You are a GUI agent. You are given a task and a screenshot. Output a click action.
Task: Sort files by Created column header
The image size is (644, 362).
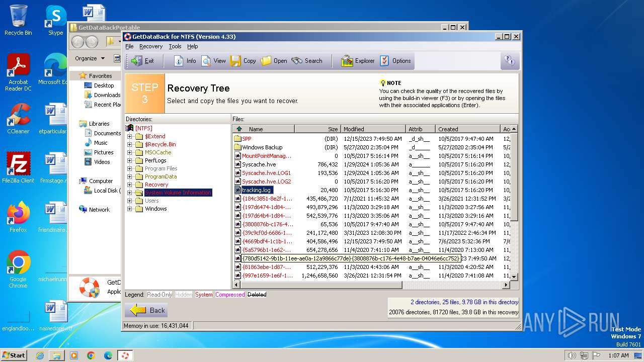click(x=468, y=129)
